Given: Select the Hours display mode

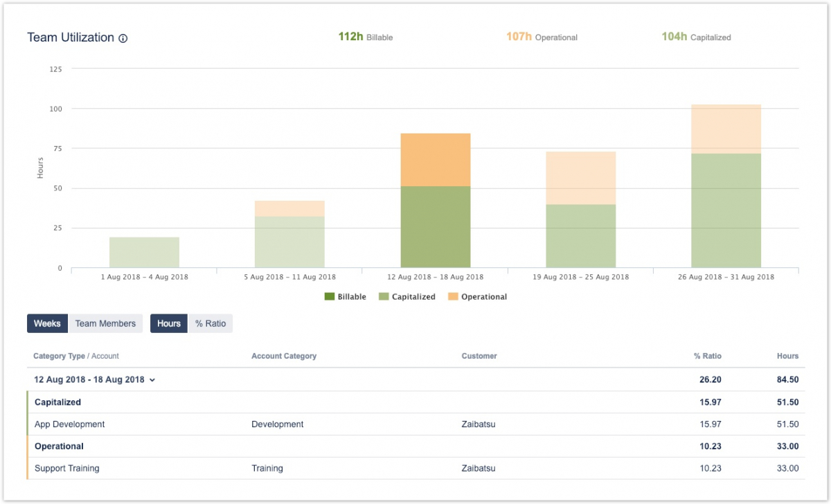Looking at the screenshot, I should [x=168, y=323].
